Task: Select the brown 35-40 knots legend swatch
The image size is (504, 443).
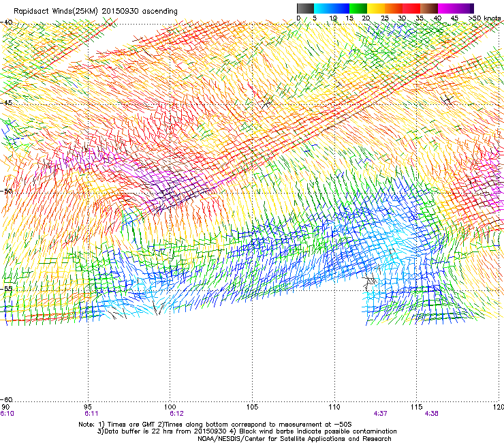Action: [x=429, y=8]
